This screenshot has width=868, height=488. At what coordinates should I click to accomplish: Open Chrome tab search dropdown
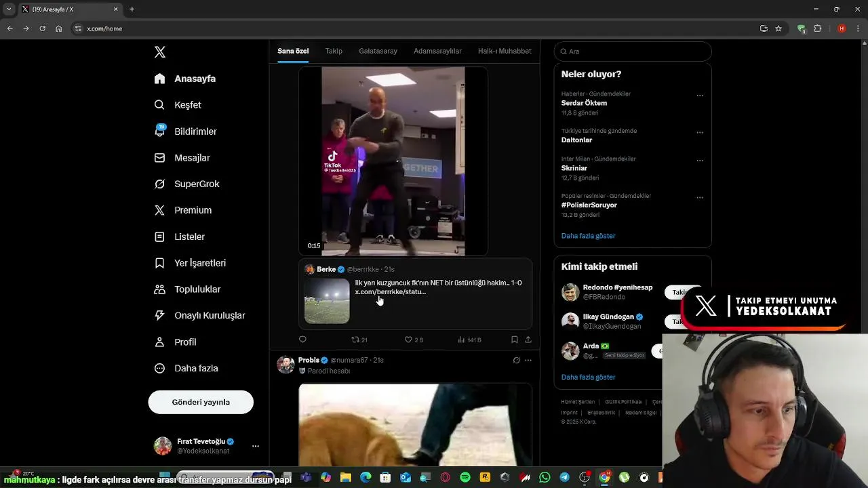(8, 9)
